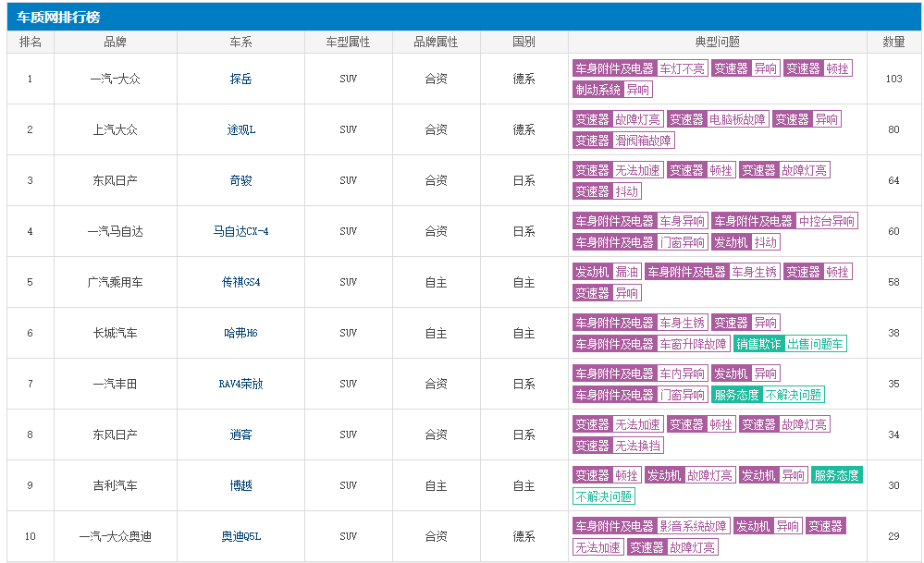This screenshot has height=563, width=924.
Task: Click the 车灯不亮 tag in 探岳 row
Action: [682, 69]
